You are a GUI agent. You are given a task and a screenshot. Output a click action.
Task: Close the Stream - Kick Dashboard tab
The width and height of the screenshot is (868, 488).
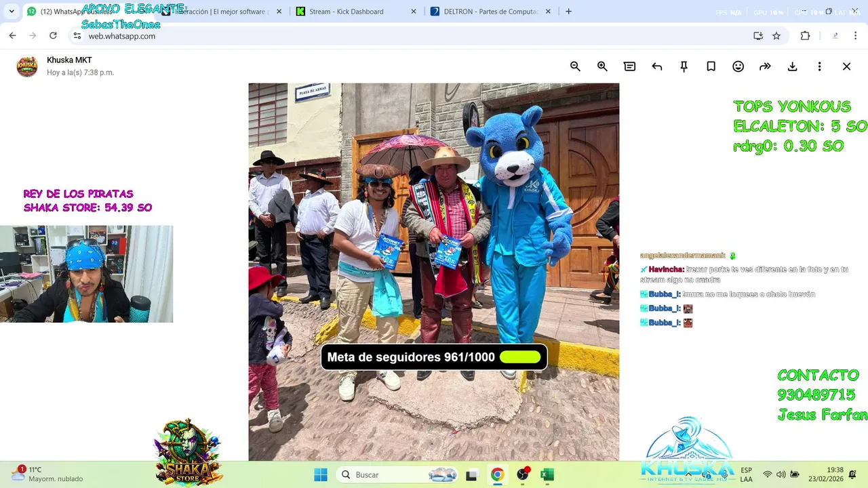(x=414, y=12)
